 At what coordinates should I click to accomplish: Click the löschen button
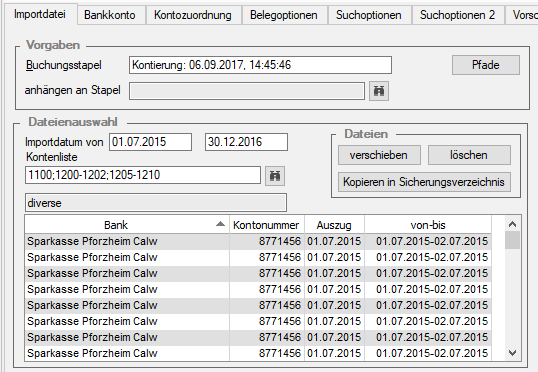click(x=469, y=155)
